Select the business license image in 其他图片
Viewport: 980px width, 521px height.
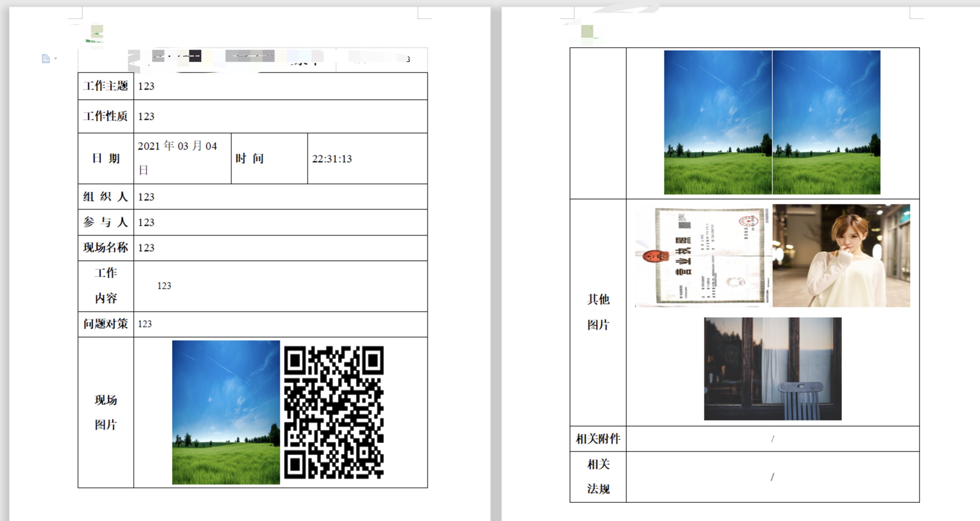(x=703, y=255)
